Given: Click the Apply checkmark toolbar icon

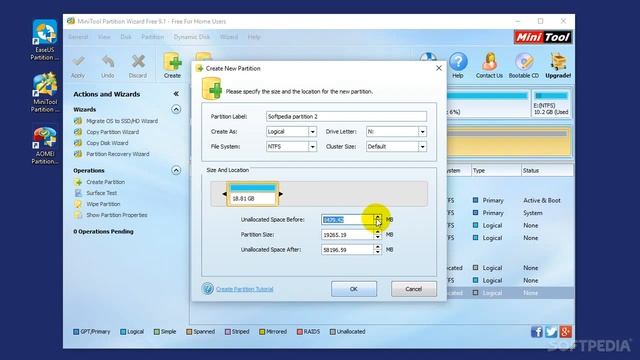Looking at the screenshot, I should pos(78,66).
